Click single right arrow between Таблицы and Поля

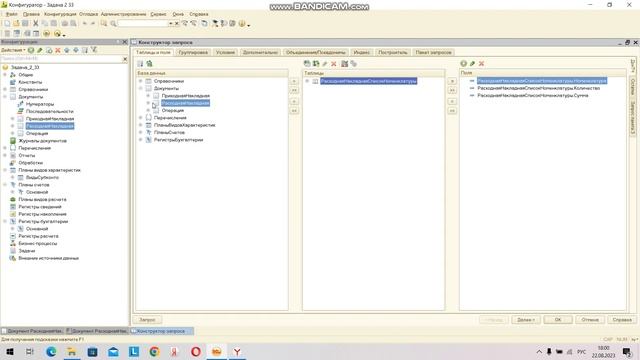click(452, 81)
